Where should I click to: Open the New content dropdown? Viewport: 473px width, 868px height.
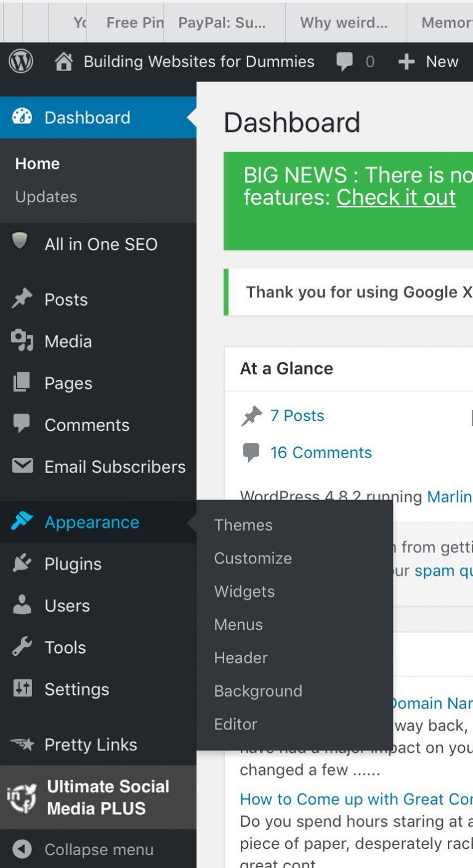pos(429,62)
